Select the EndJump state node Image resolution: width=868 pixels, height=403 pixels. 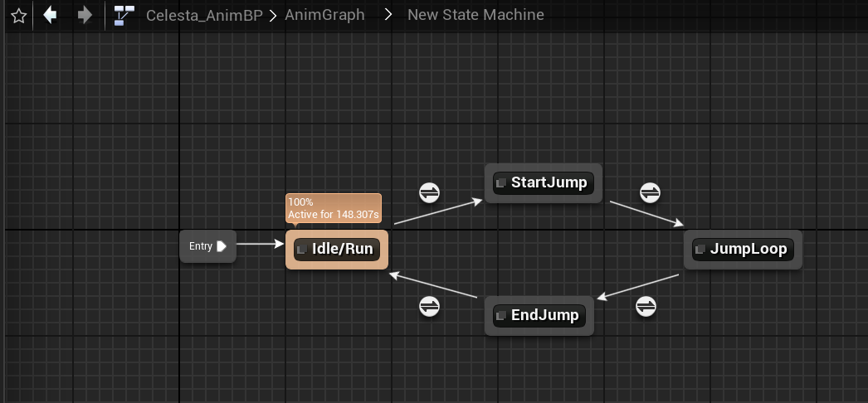(539, 316)
